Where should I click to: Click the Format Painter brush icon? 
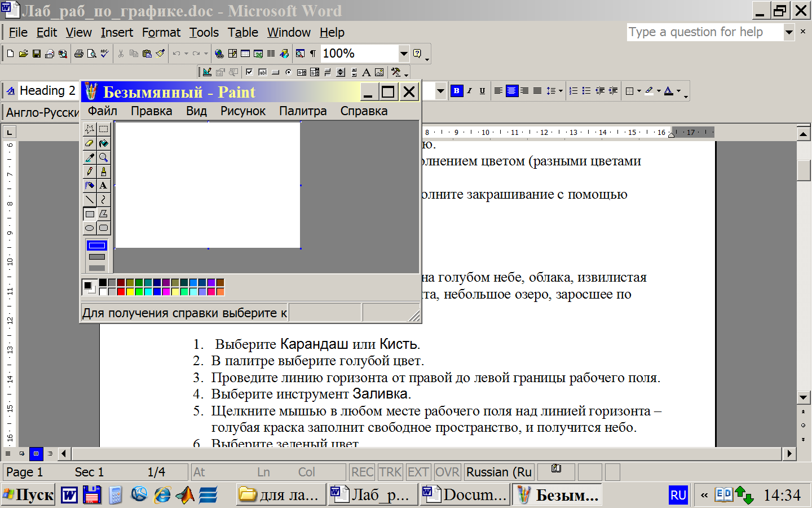pos(161,54)
